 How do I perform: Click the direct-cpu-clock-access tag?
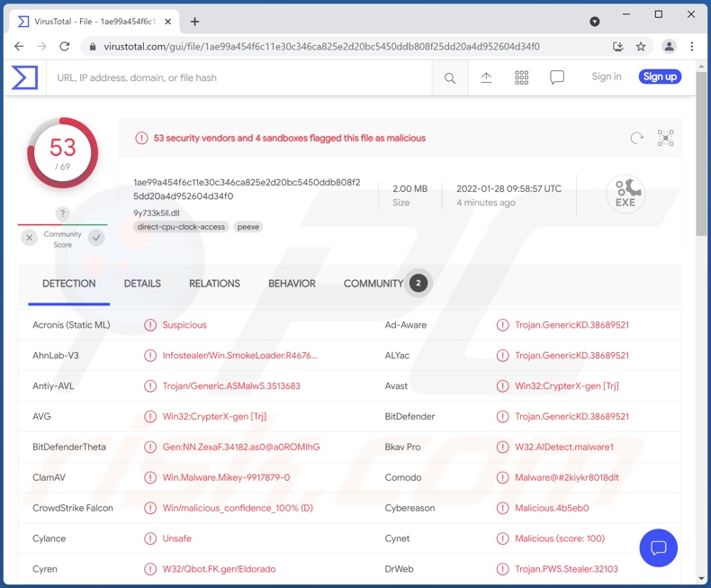point(181,227)
